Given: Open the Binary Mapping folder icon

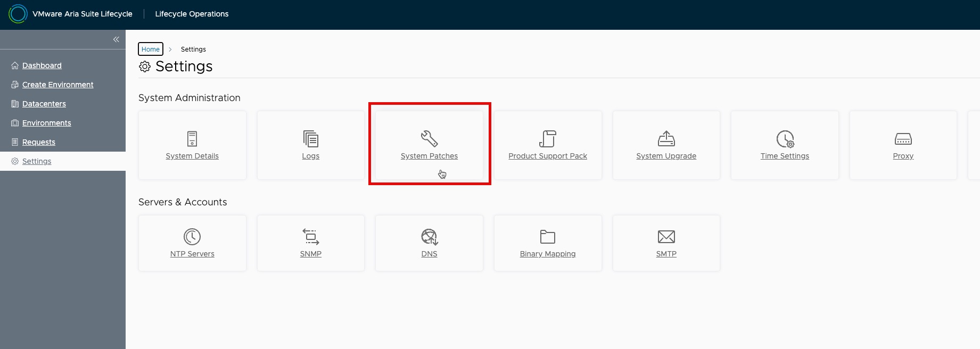Looking at the screenshot, I should (x=548, y=237).
